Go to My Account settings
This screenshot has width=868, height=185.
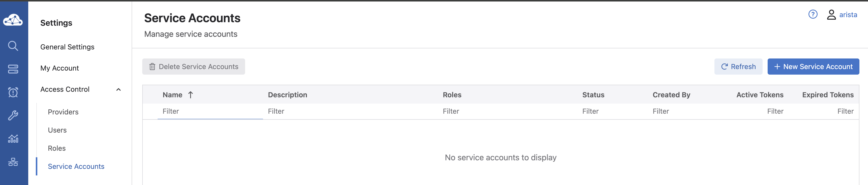tap(60, 68)
